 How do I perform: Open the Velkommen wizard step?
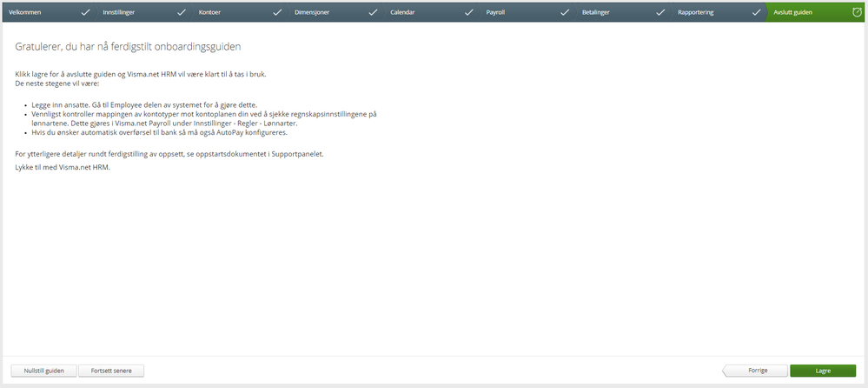click(x=49, y=12)
